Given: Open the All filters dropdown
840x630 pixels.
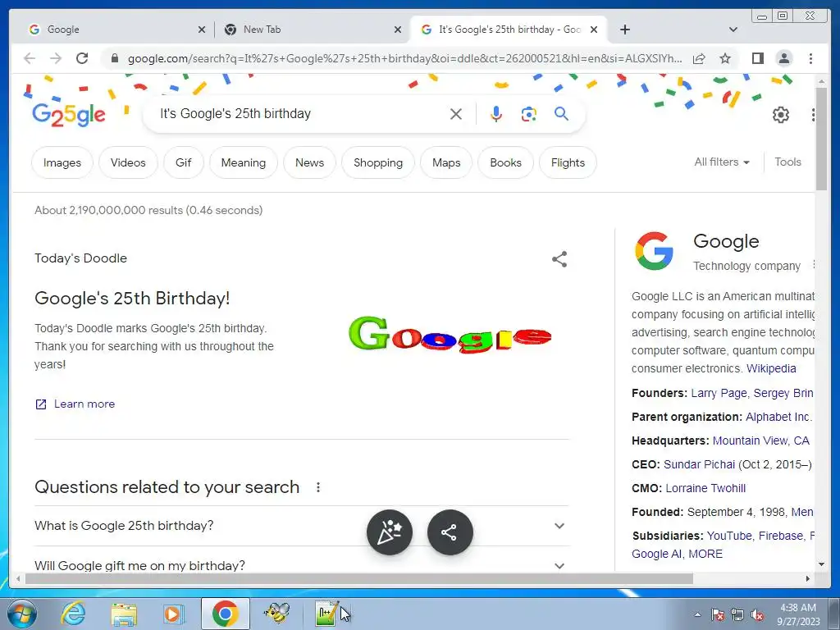Looking at the screenshot, I should (x=722, y=162).
